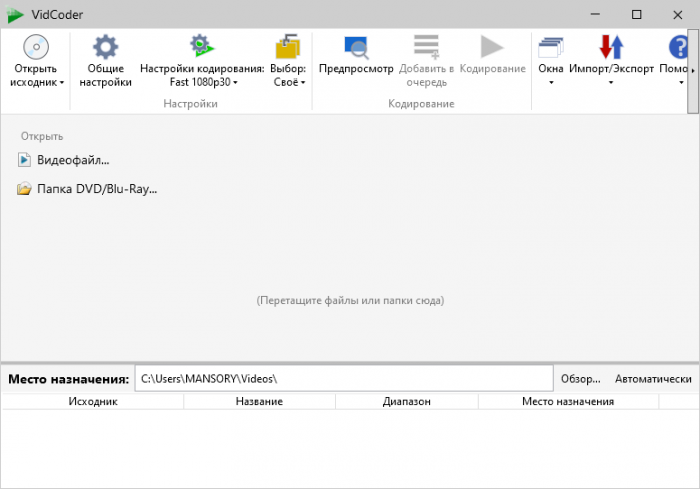Image resolution: width=700 pixels, height=489 pixels.
Task: Click the Место назначения column header
Action: 568,401
